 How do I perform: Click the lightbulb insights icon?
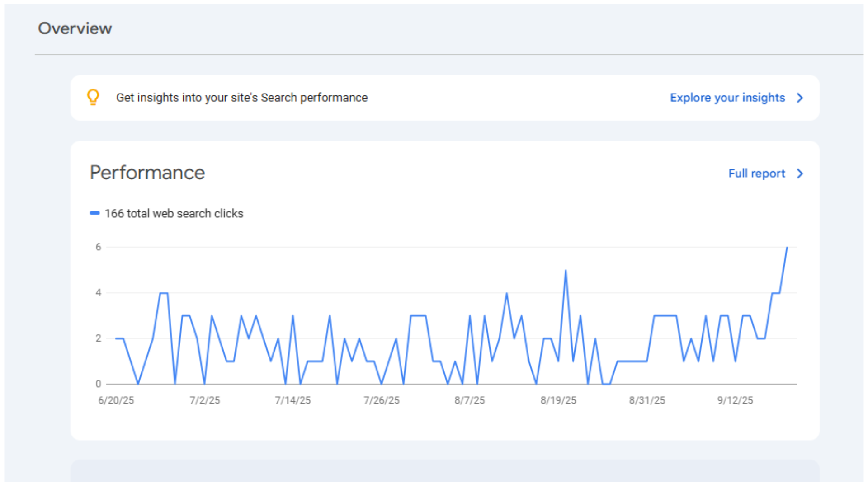[x=93, y=97]
